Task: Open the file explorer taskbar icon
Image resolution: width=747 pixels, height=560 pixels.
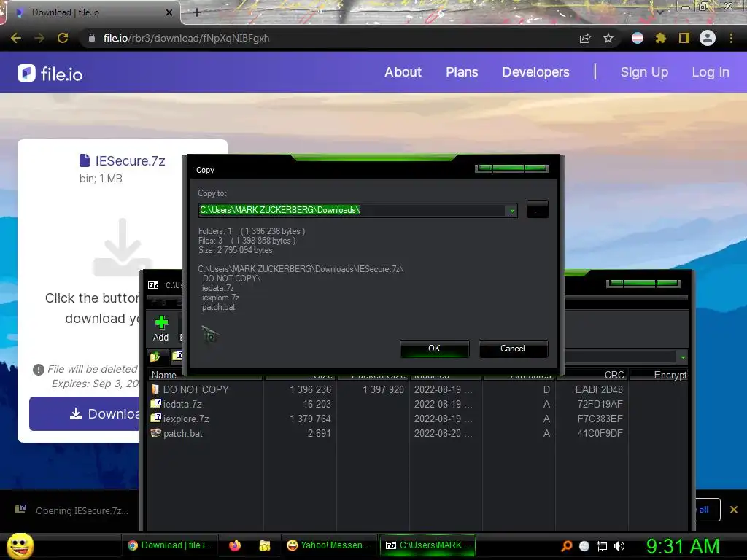Action: [x=265, y=545]
